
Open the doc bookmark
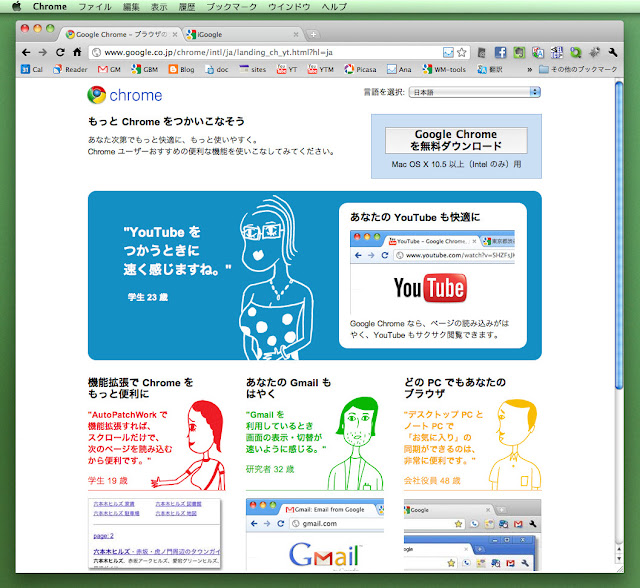pos(217,69)
